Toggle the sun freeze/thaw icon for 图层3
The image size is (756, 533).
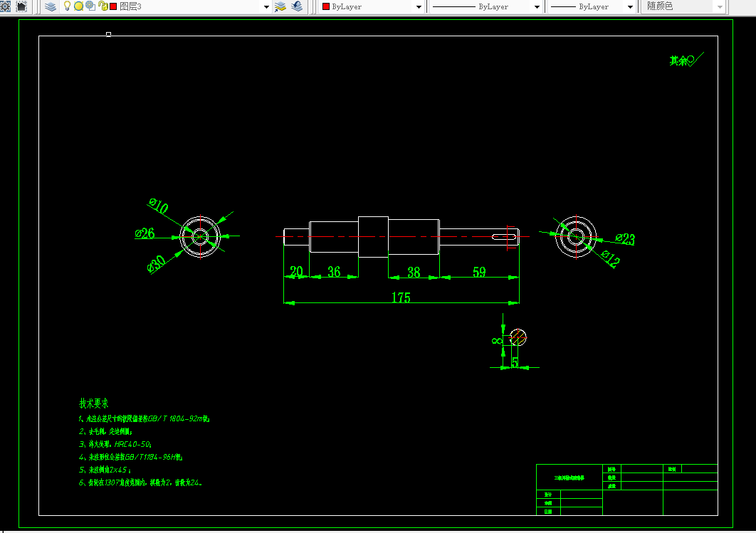[78, 6]
